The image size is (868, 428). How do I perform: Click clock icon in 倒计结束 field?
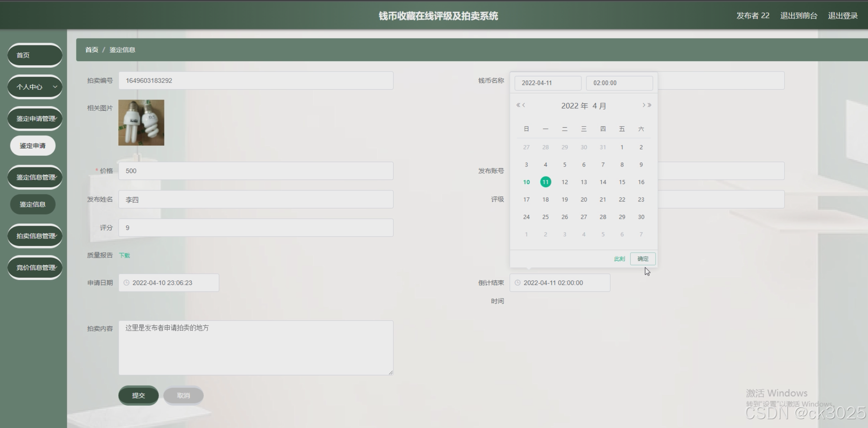(518, 283)
